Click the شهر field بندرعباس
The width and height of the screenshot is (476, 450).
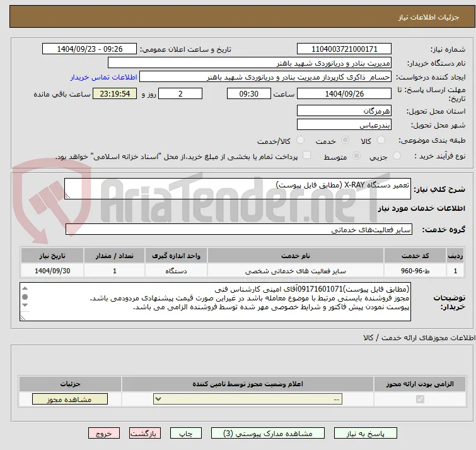pos(344,125)
